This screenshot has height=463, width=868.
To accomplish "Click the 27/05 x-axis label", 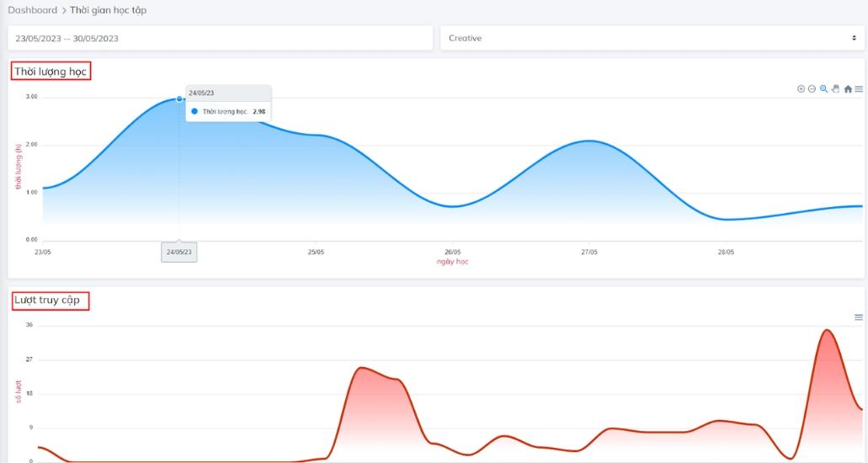I will (589, 252).
